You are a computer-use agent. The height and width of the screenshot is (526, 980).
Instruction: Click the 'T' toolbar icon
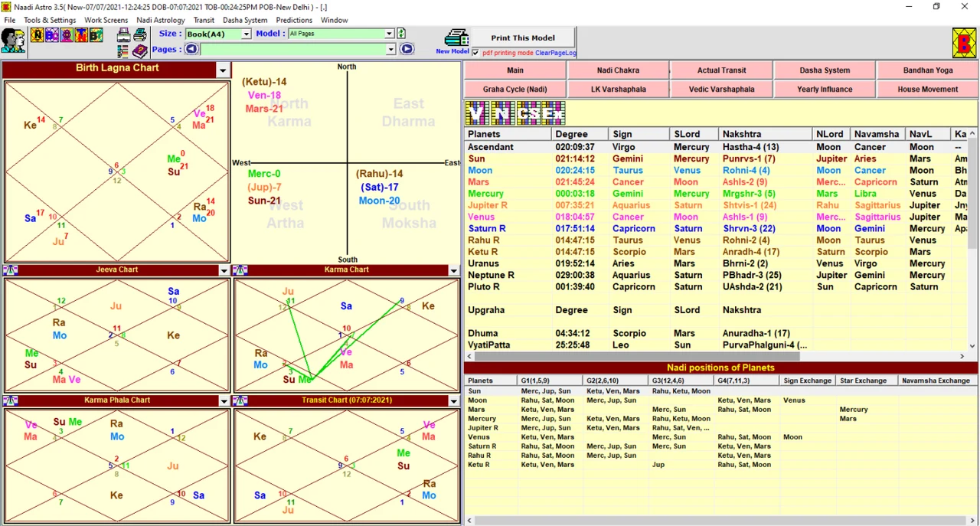click(x=81, y=34)
